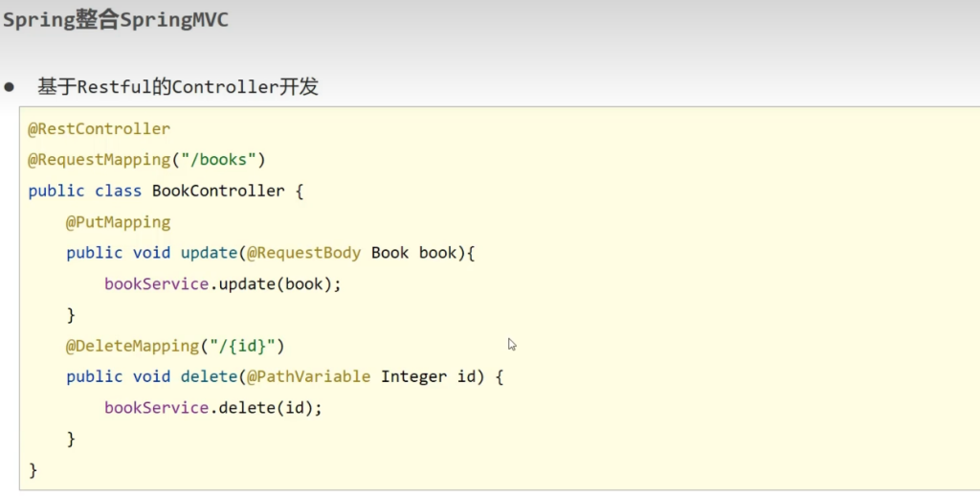Click the delete method name in its signature
980x498 pixels.
(208, 376)
